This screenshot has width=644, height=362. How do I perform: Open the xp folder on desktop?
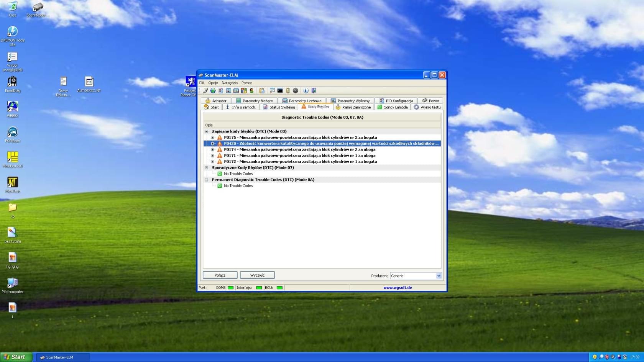13,211
